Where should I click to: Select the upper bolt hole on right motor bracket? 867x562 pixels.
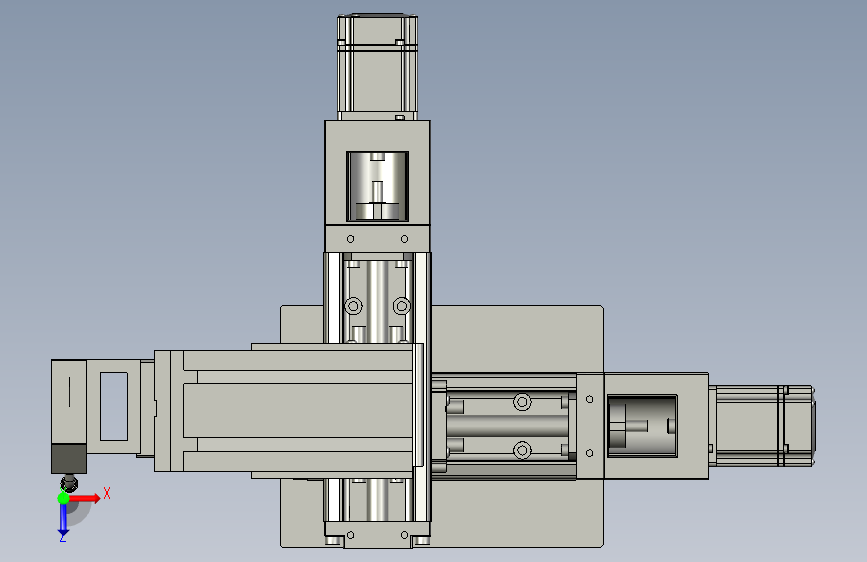(589, 399)
